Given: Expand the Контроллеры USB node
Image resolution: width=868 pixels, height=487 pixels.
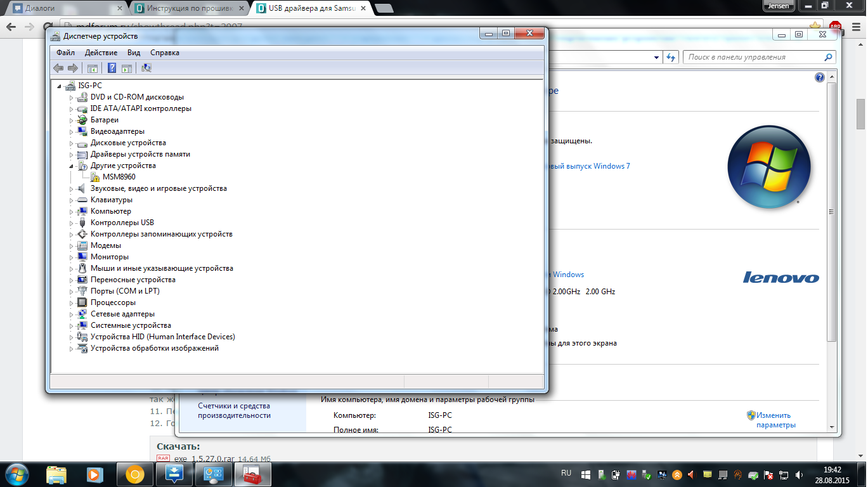Looking at the screenshot, I should click(x=72, y=223).
